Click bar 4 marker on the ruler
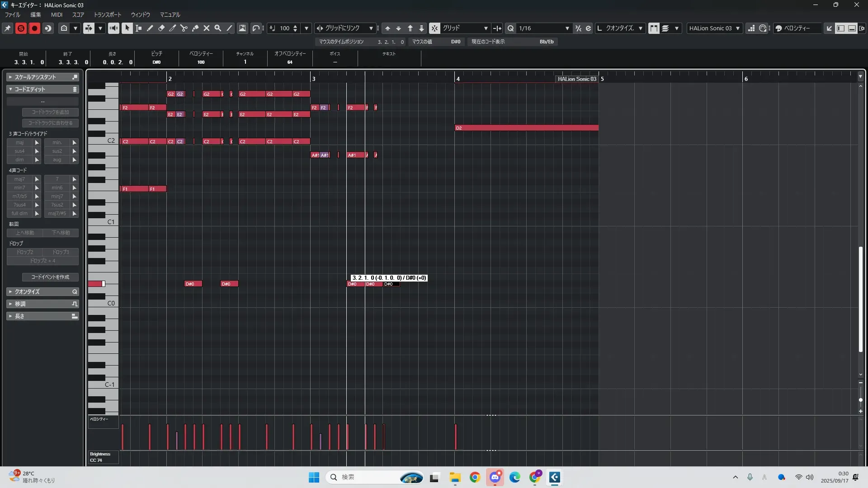This screenshot has width=868, height=488. coord(458,79)
